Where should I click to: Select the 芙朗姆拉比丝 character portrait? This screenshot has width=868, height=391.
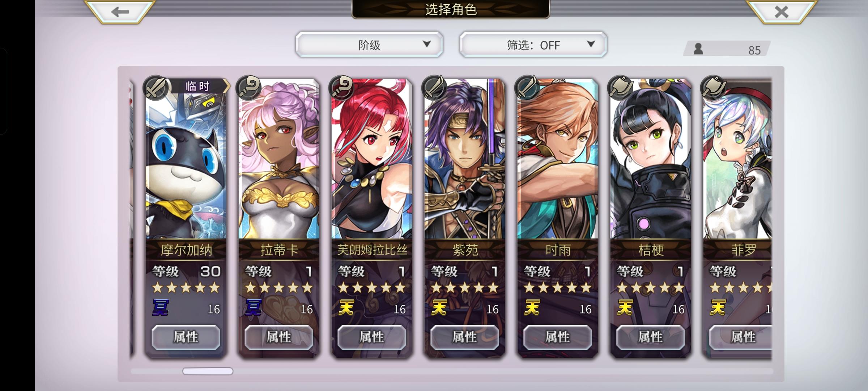click(372, 159)
